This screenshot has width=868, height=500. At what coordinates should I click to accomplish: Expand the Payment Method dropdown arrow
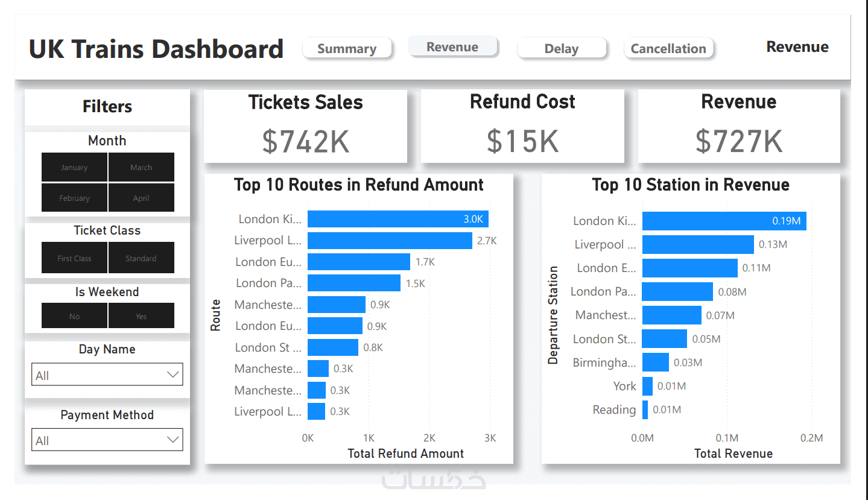[173, 440]
